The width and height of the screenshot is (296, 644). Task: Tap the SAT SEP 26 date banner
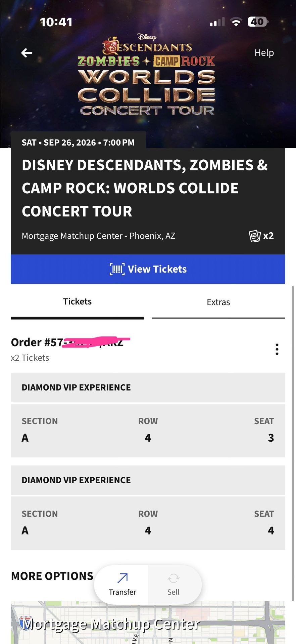[78, 143]
